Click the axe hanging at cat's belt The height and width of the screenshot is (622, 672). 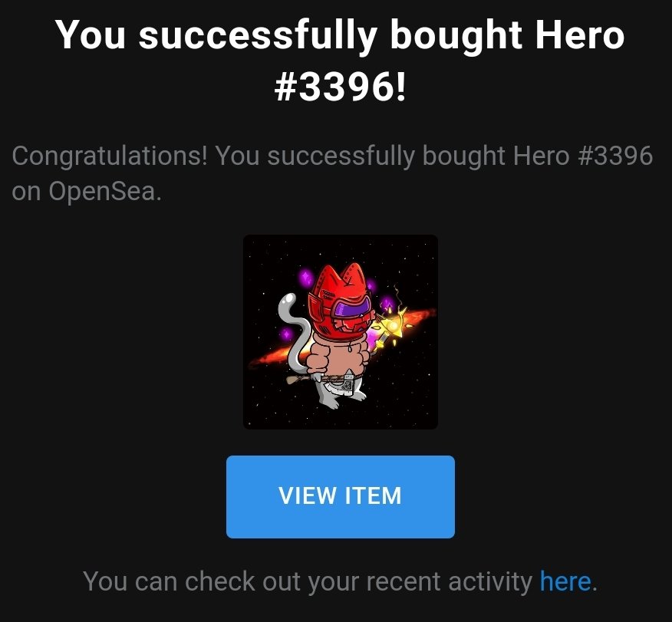(x=348, y=383)
